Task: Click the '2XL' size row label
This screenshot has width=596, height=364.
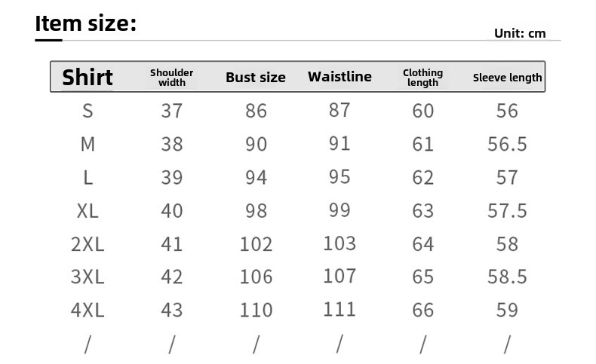Action: [88, 243]
